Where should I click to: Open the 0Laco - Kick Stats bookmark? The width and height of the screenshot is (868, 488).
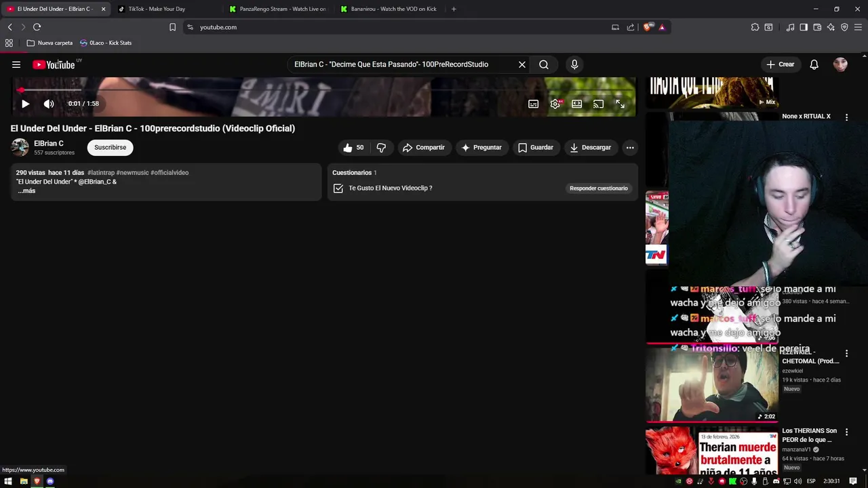click(106, 43)
